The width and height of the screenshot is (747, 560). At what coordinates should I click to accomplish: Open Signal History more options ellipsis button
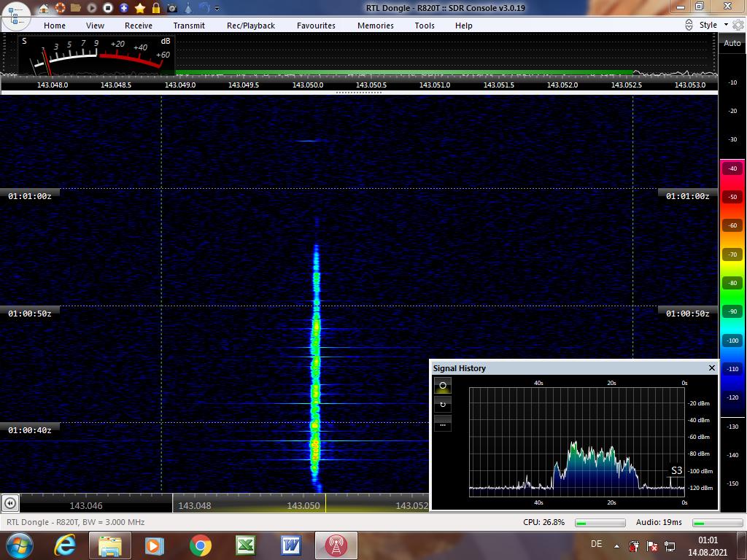[x=443, y=424]
